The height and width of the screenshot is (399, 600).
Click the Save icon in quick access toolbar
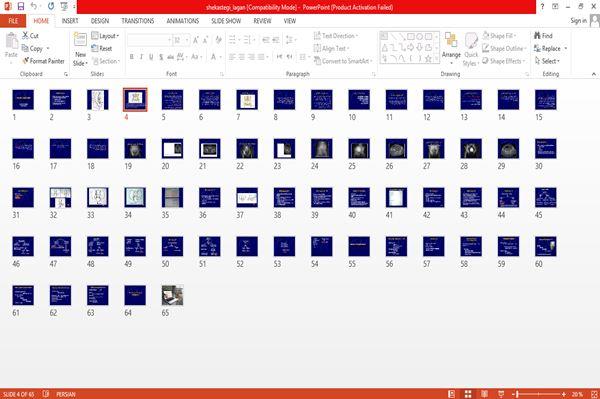tap(21, 6)
